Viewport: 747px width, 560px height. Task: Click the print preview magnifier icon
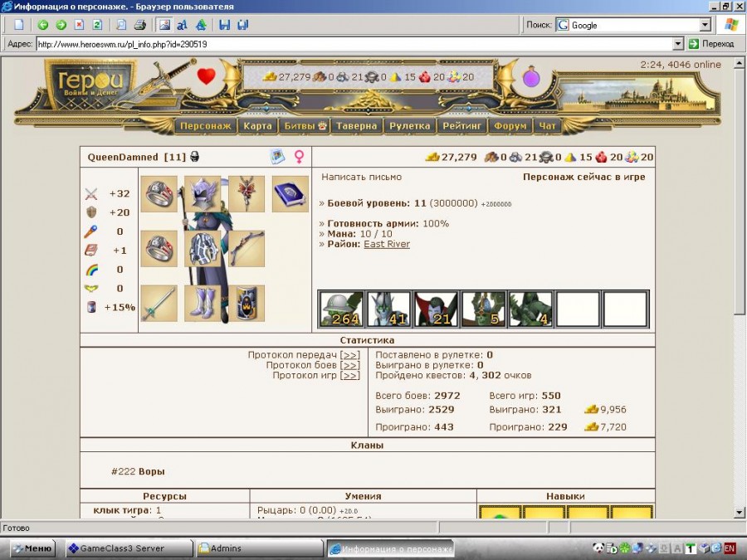(x=121, y=25)
